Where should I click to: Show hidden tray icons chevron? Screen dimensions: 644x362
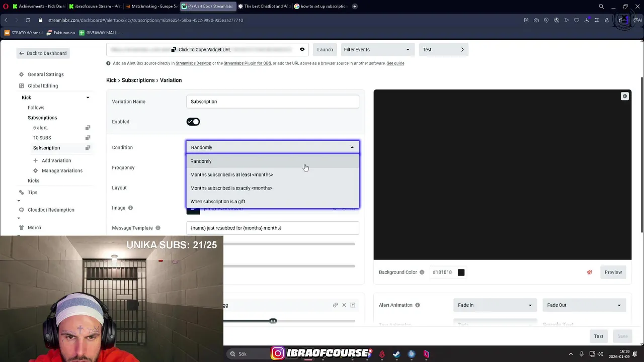tap(571, 354)
